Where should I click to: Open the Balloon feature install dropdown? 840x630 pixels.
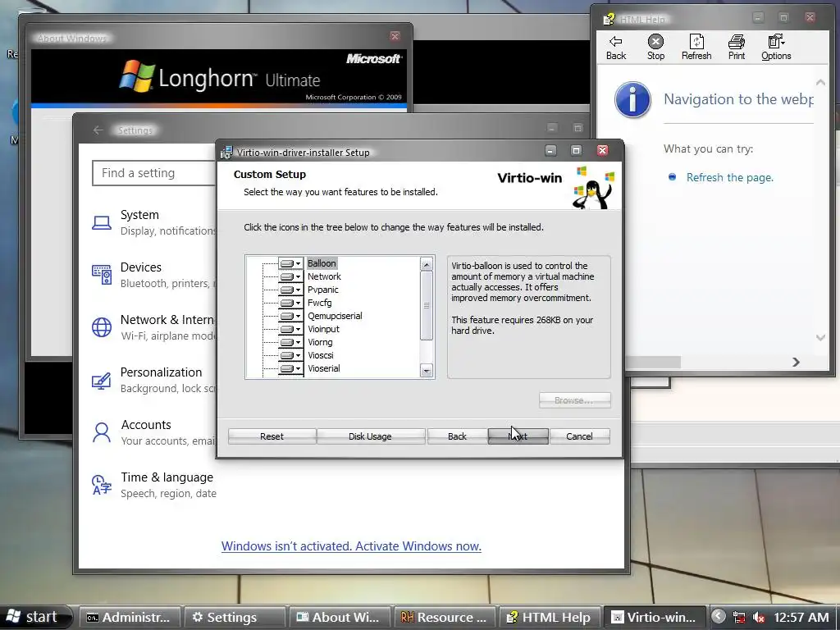[x=291, y=263]
